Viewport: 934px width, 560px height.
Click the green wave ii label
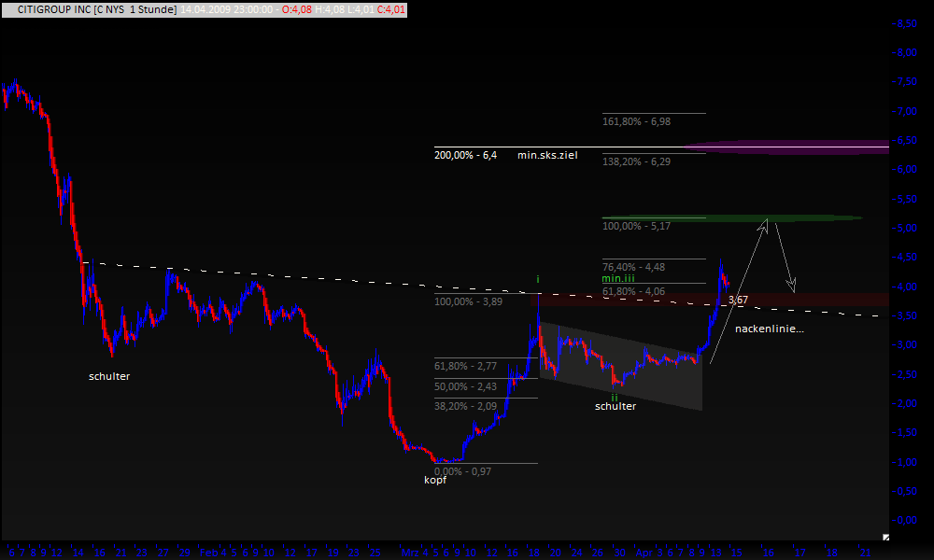[x=615, y=398]
